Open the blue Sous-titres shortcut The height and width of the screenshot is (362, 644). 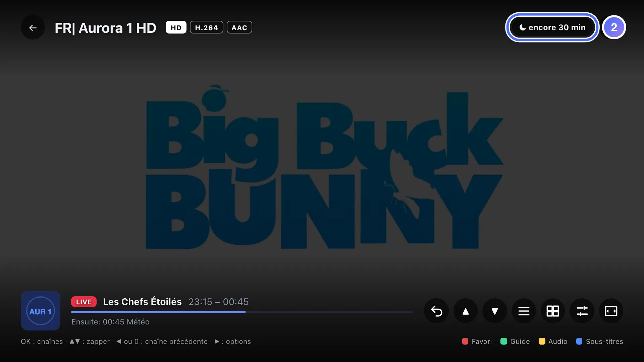[x=600, y=342]
